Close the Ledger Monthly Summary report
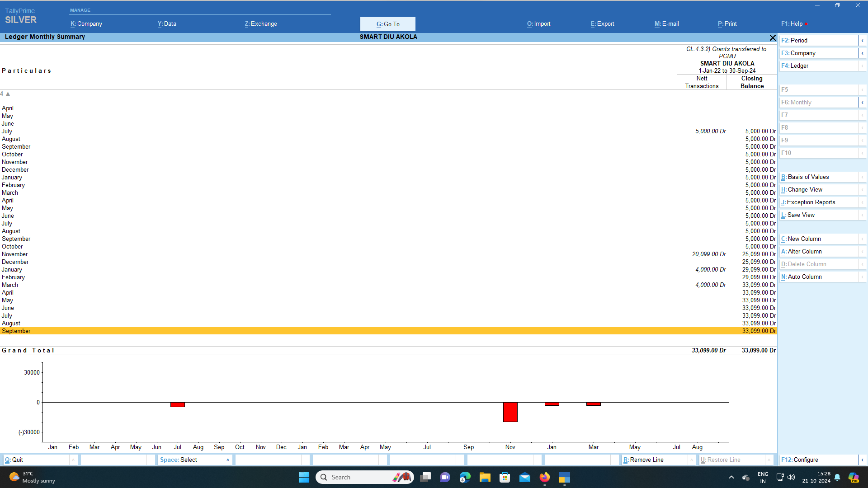The height and width of the screenshot is (488, 868). [773, 38]
